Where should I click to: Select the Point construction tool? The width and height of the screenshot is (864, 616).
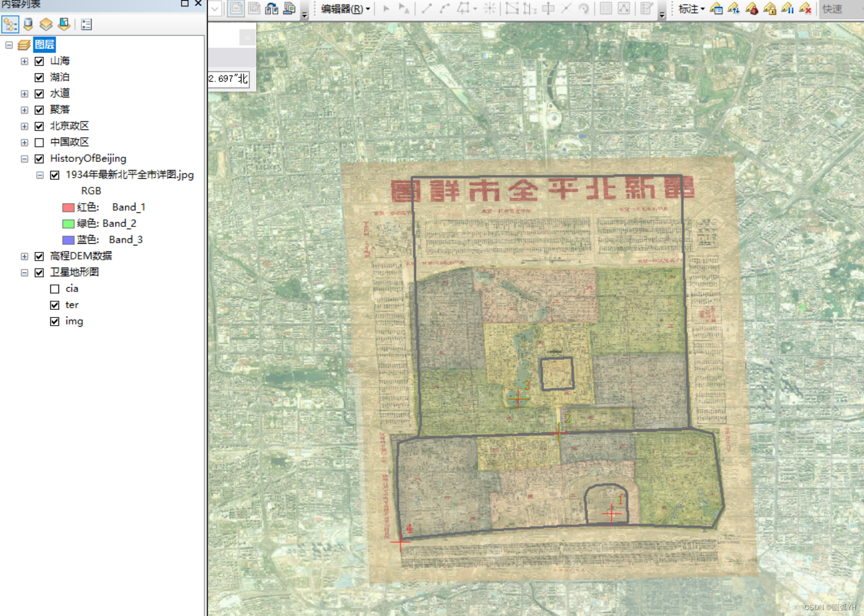pos(490,9)
